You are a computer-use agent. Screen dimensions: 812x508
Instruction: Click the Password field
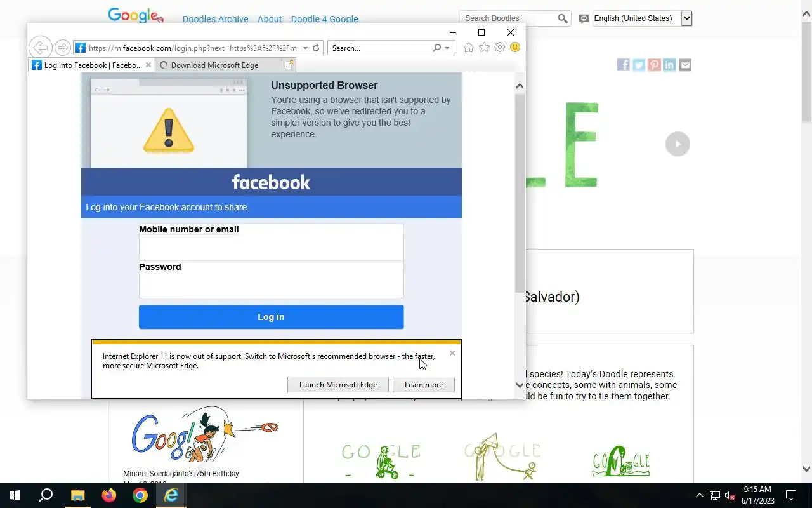[x=271, y=279]
